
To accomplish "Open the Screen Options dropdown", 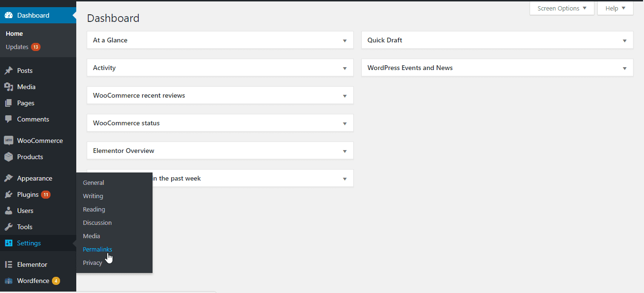I will 562,9.
